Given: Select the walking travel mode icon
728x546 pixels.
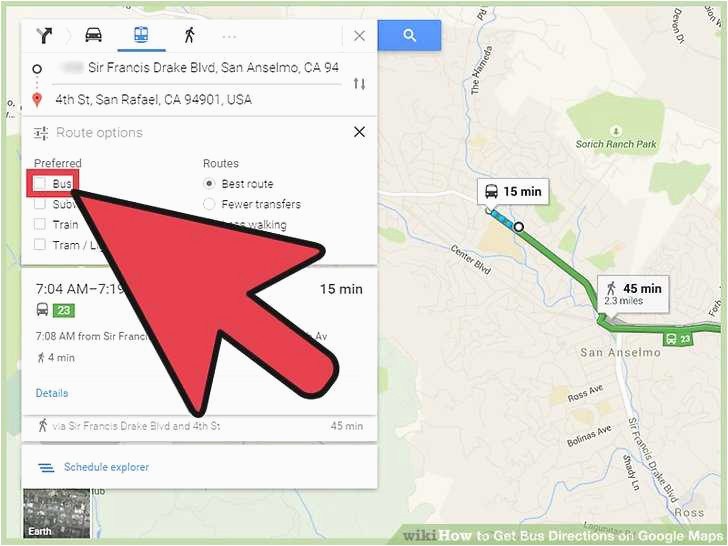Looking at the screenshot, I should tap(189, 35).
